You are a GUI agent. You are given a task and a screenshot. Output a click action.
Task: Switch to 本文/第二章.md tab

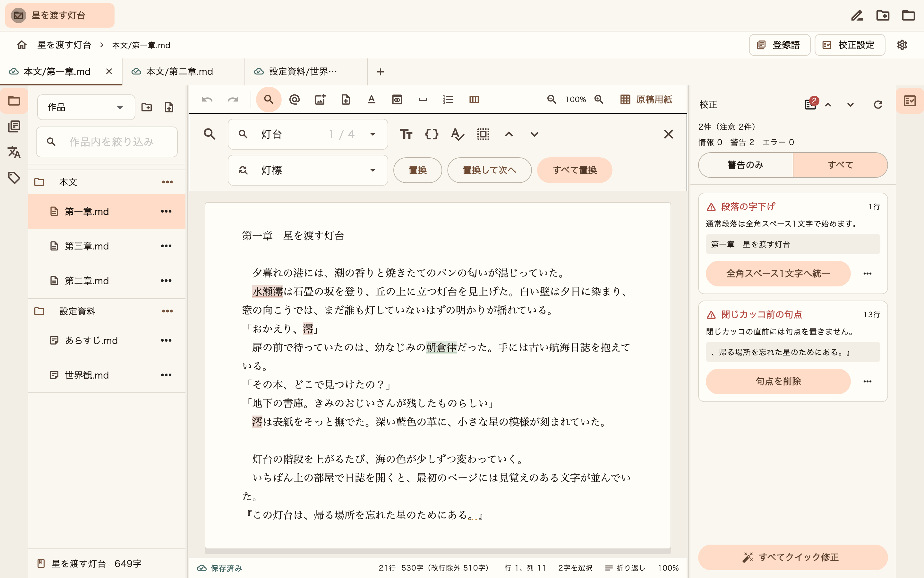[x=183, y=72]
